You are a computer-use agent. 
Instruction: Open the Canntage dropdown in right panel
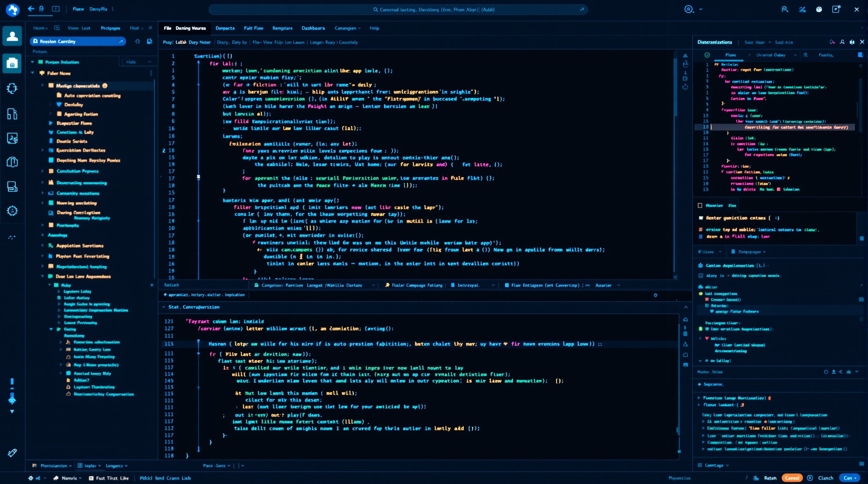click(713, 465)
